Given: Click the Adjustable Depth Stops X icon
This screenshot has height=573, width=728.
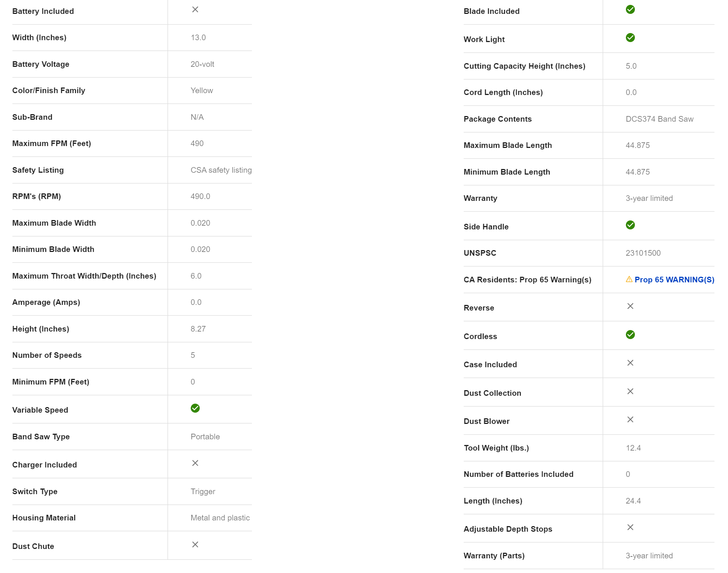Looking at the screenshot, I should [x=630, y=527].
